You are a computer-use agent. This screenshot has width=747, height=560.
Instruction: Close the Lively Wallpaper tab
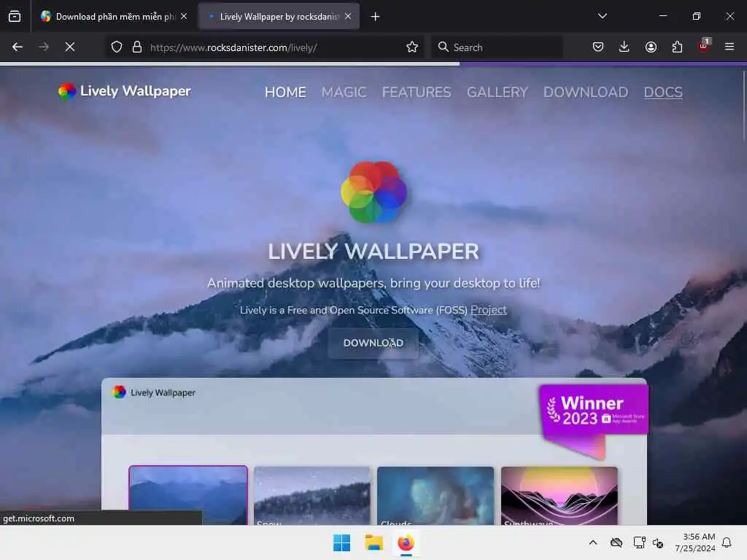pos(348,16)
